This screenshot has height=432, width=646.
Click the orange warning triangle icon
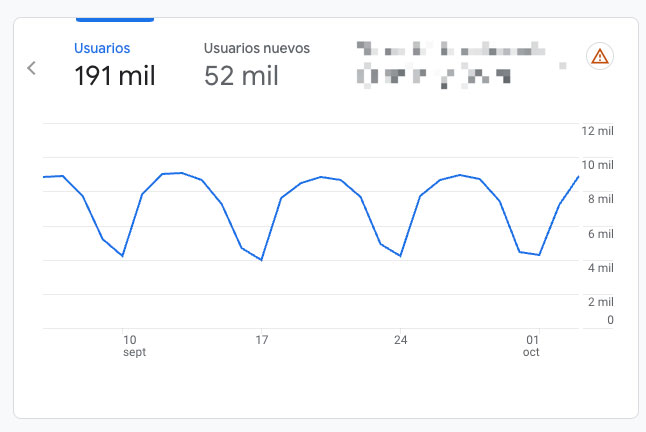[599, 56]
